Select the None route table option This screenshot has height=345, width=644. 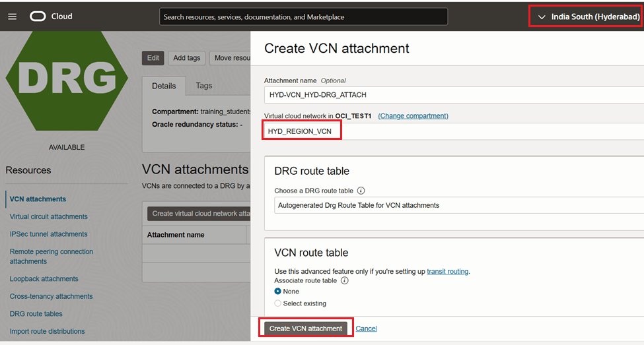278,291
